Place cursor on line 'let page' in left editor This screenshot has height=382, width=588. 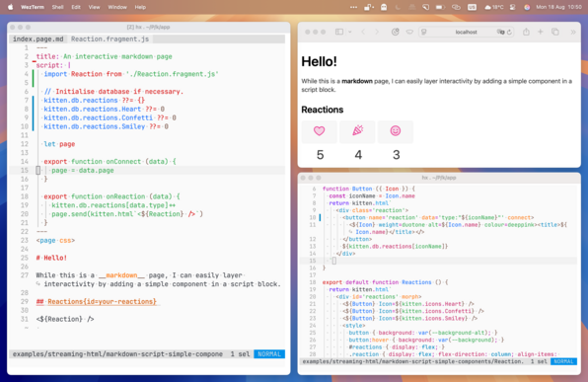coord(59,144)
